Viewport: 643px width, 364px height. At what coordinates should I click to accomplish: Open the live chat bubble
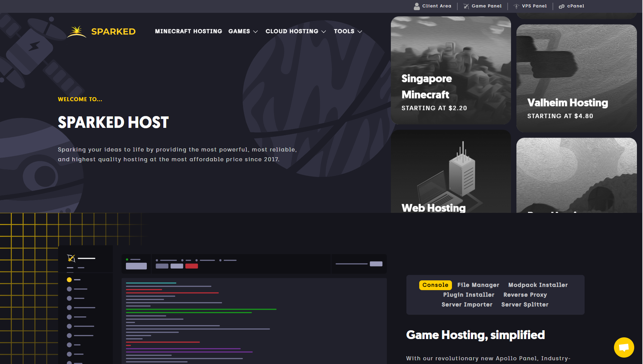pos(624,347)
